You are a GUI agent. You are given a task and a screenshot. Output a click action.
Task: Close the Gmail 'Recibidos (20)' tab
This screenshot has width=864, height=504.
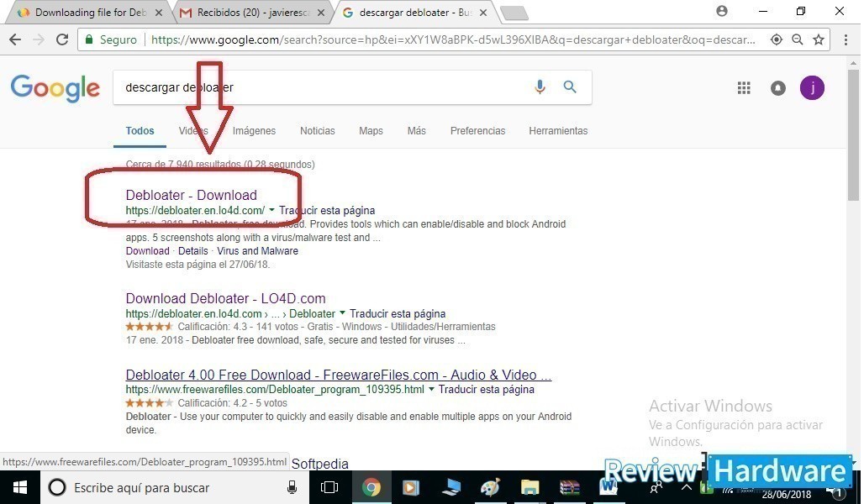(x=321, y=13)
